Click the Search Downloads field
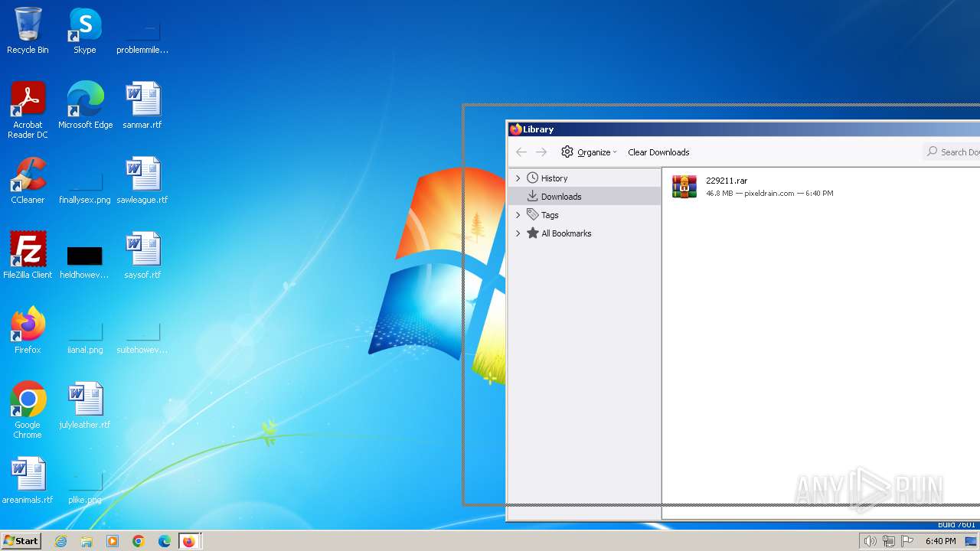This screenshot has width=980, height=551. click(952, 152)
